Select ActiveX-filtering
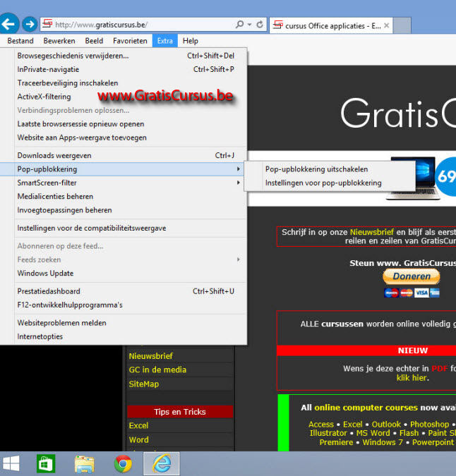The width and height of the screenshot is (456, 476). [x=124, y=97]
